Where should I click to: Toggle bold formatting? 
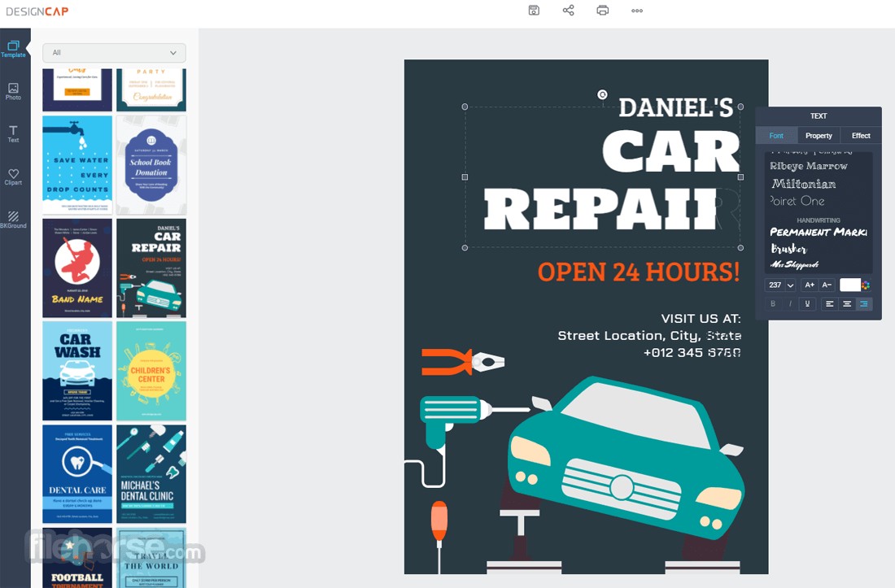point(773,304)
